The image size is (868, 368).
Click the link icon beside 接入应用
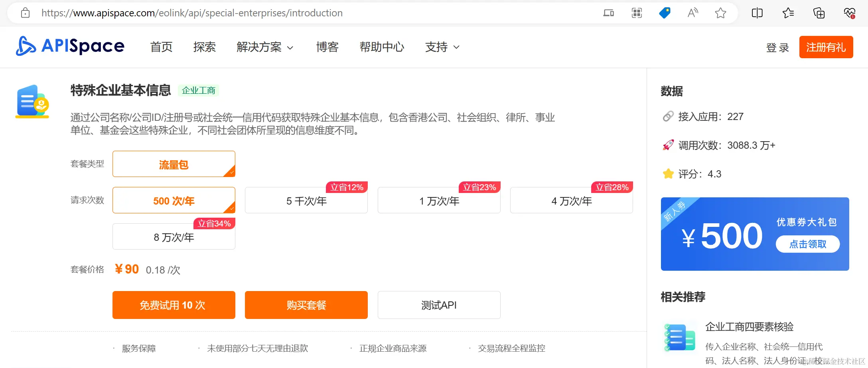668,116
